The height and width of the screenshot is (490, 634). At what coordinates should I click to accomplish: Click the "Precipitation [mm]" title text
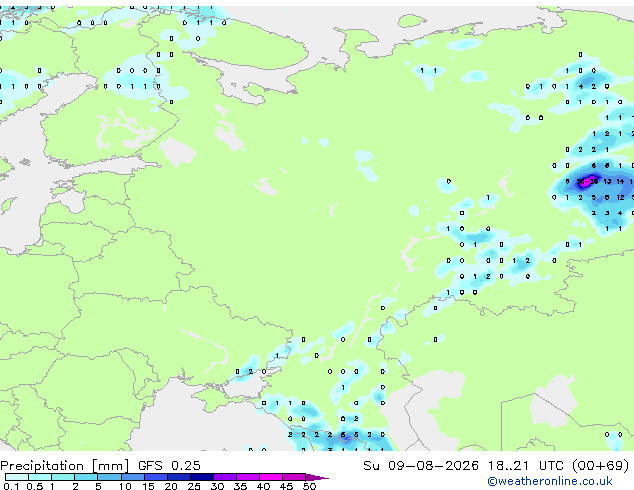[x=65, y=466]
